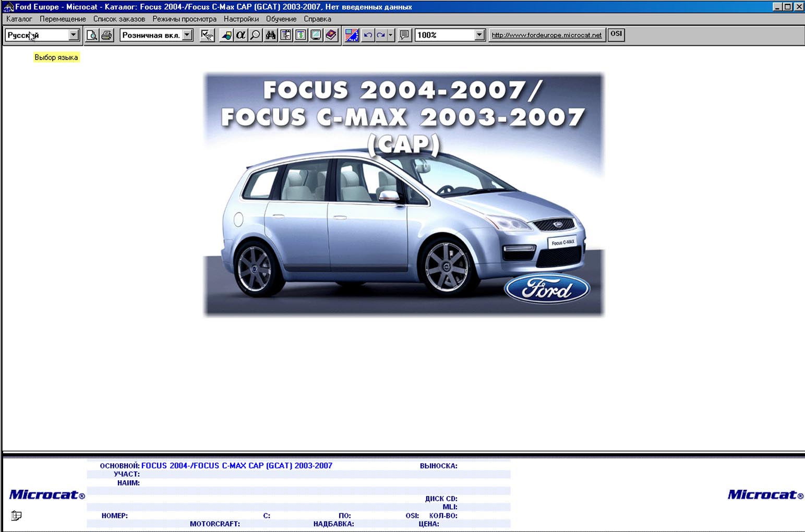This screenshot has height=532, width=805.
Task: Click the undo arrow icon
Action: point(368,35)
